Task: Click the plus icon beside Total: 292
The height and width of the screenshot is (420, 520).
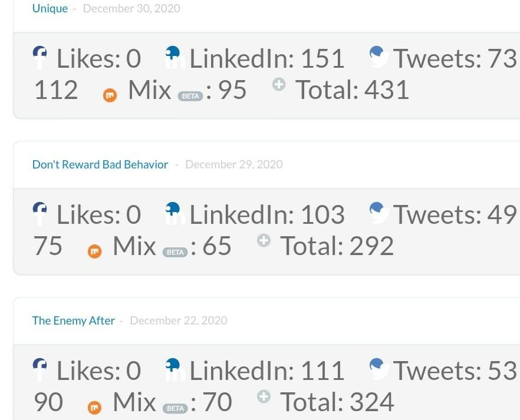Action: tap(264, 240)
